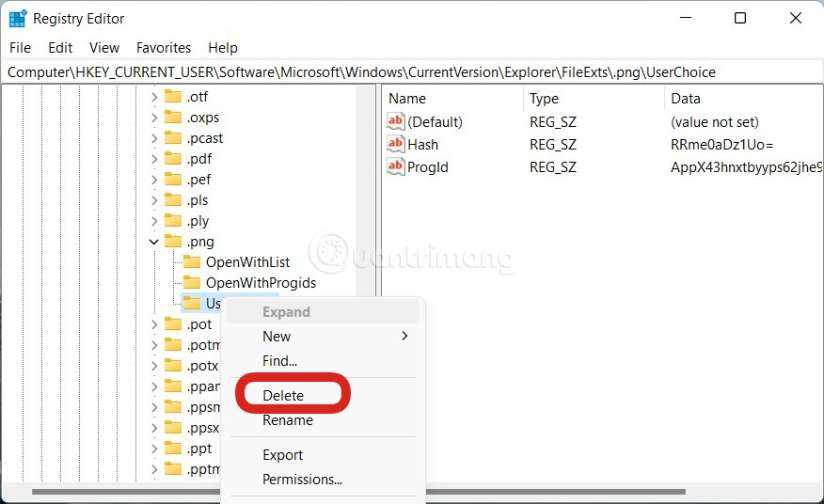Open the Help menu
This screenshot has width=824, height=504.
click(x=223, y=48)
